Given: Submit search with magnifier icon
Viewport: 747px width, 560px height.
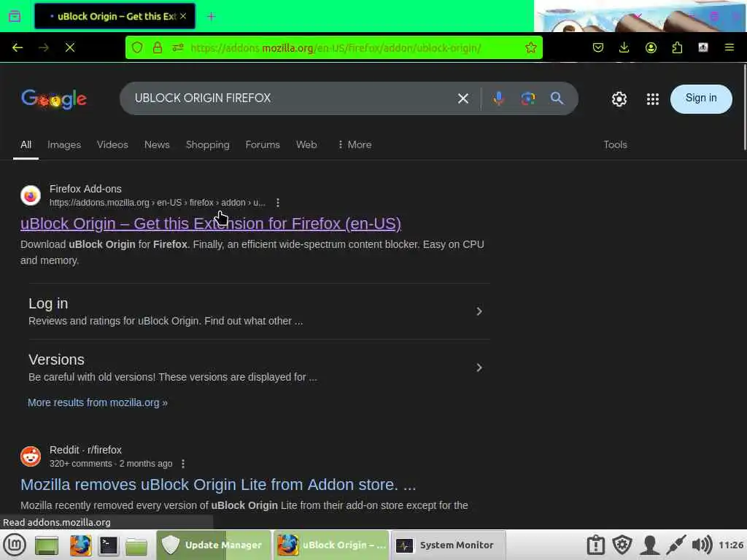Looking at the screenshot, I should (557, 98).
